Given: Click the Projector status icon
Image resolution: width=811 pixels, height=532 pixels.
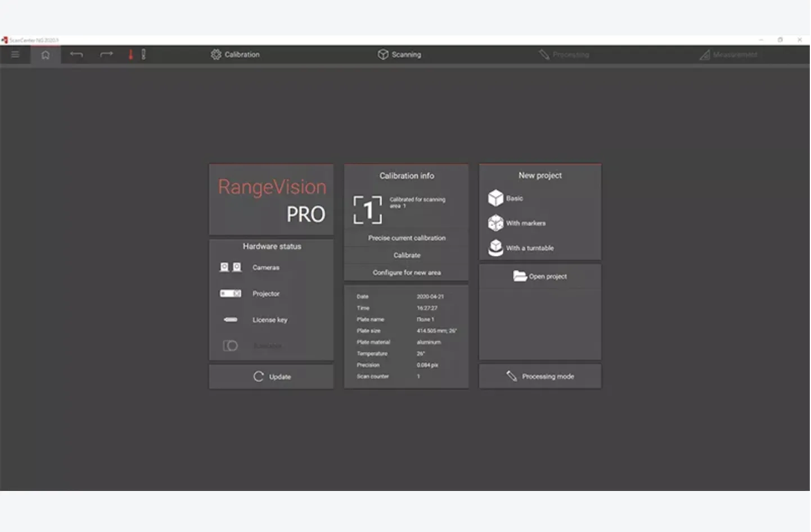Looking at the screenshot, I should click(x=231, y=294).
